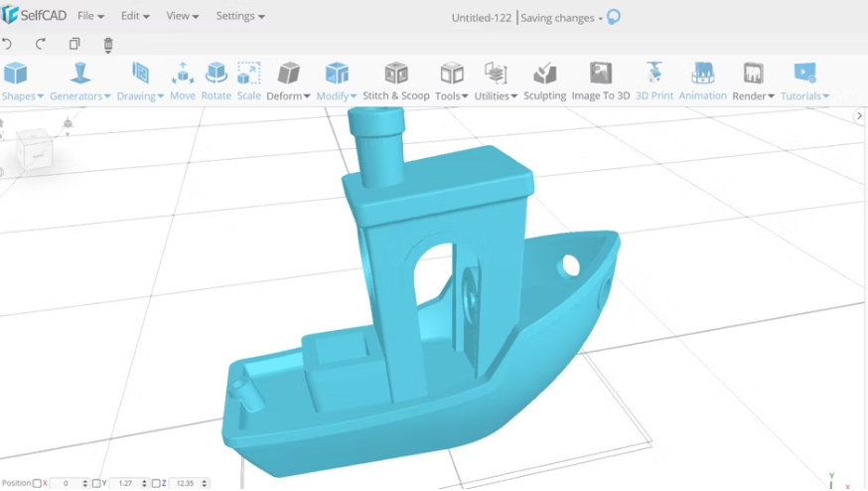Click the Redo arrow icon
The height and width of the screenshot is (491, 868).
point(41,44)
